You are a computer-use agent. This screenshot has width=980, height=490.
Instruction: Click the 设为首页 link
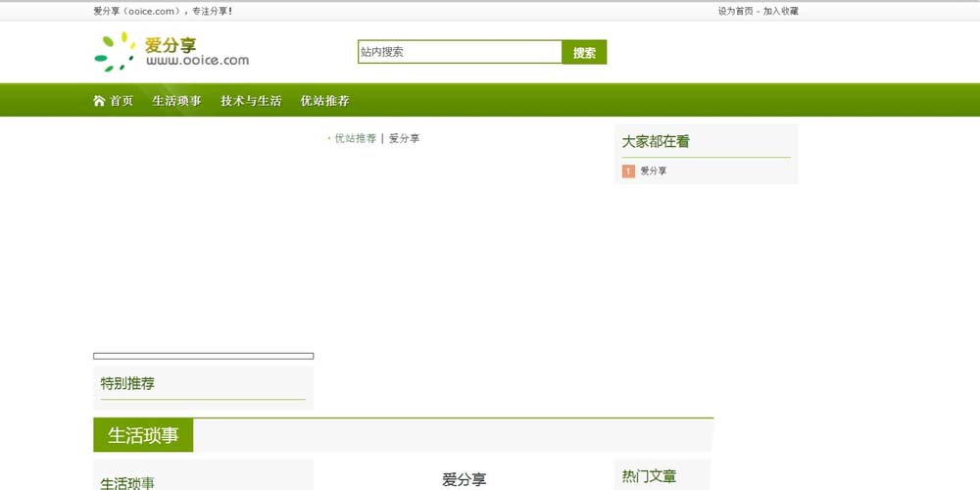(736, 11)
